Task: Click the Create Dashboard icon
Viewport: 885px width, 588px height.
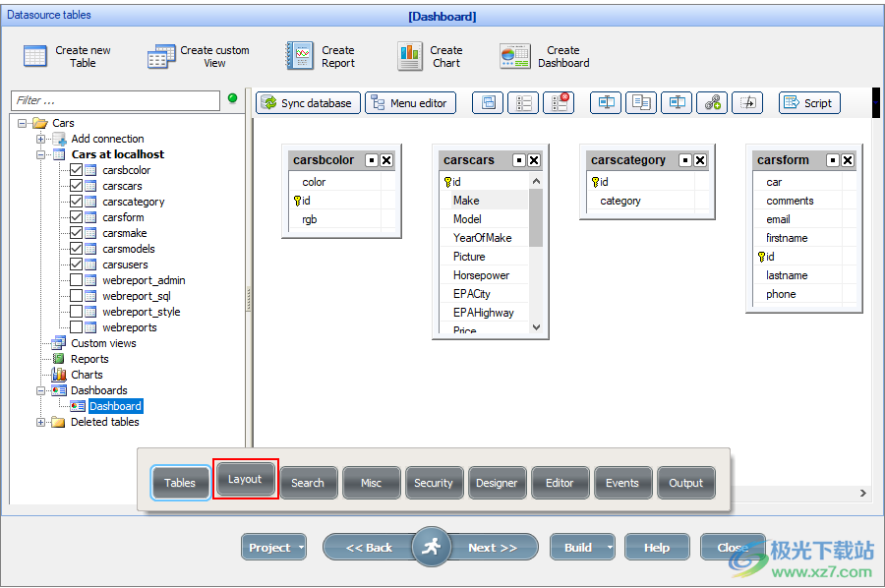Action: (x=515, y=56)
